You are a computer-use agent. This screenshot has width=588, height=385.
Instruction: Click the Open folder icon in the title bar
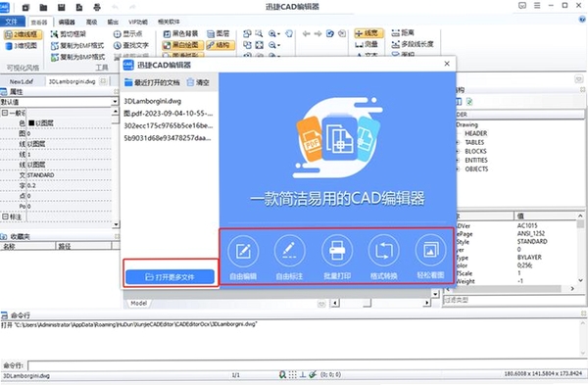click(43, 7)
